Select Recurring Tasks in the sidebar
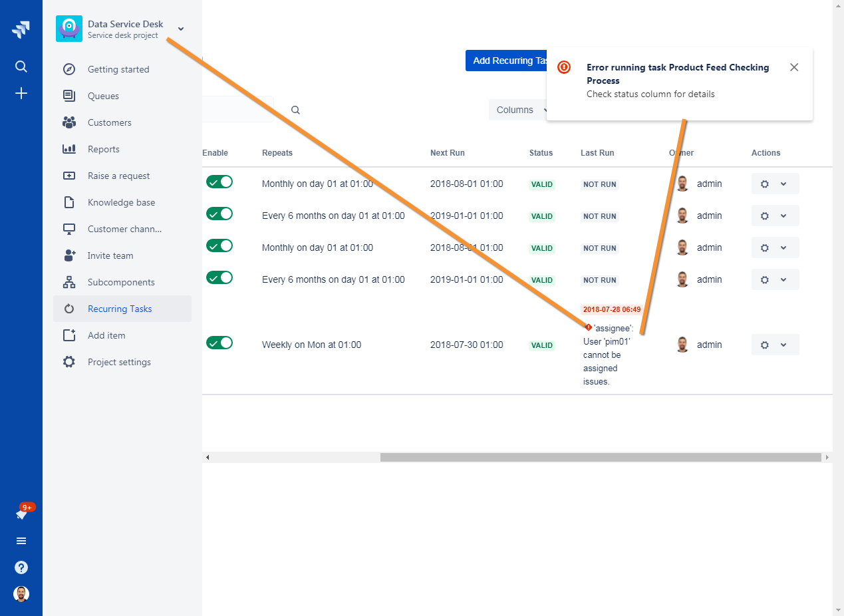The height and width of the screenshot is (616, 844). click(122, 309)
